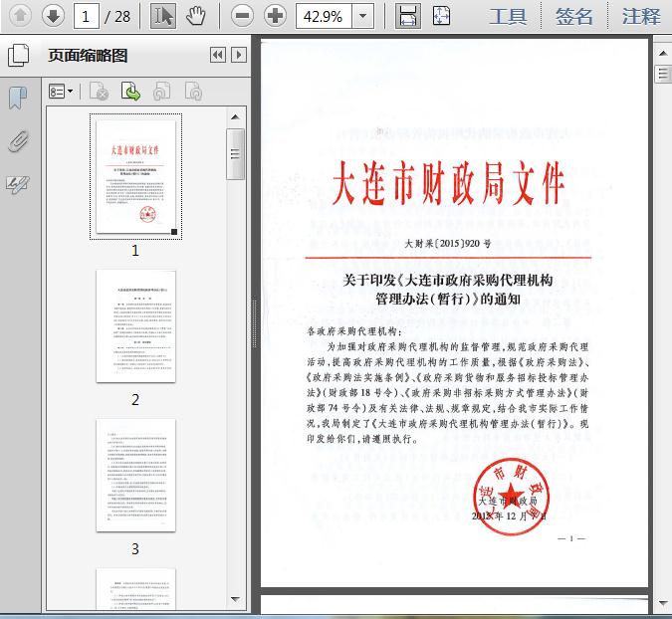Fit one full page to window

(x=441, y=16)
